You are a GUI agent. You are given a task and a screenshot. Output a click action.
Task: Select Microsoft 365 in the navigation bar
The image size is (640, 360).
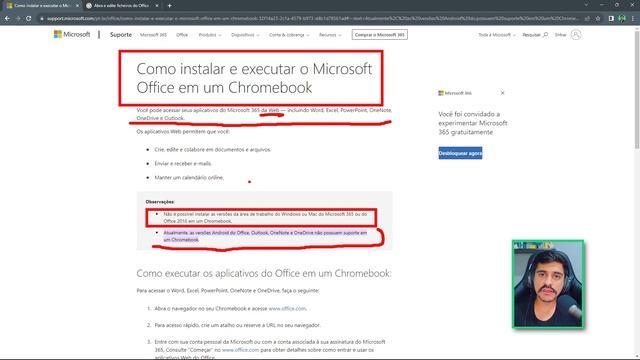[x=153, y=35]
